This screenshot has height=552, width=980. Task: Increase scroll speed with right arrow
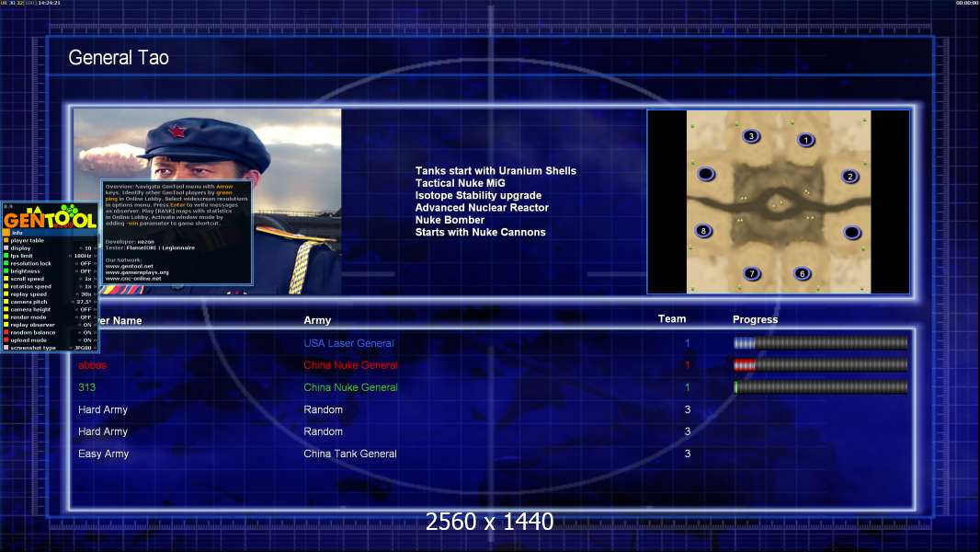point(95,279)
